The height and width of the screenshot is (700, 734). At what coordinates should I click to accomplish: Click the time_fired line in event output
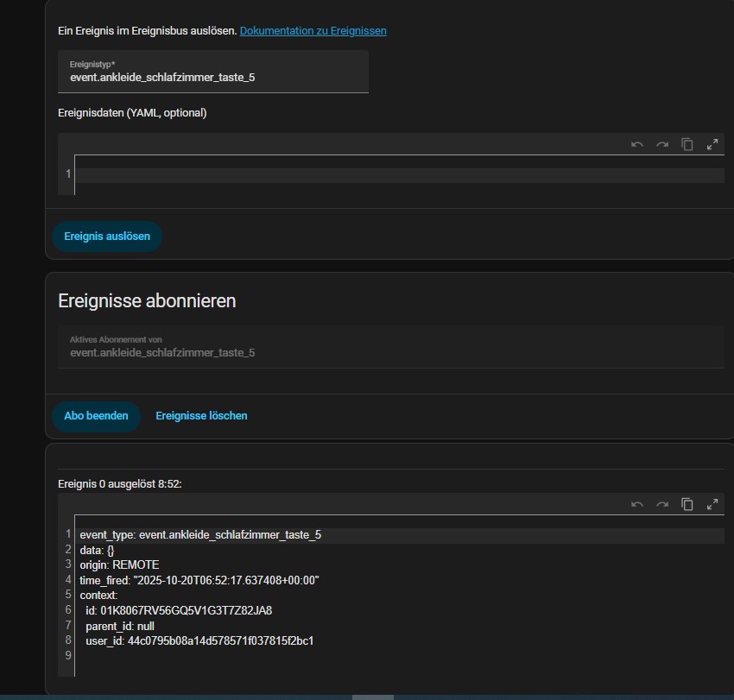click(199, 580)
